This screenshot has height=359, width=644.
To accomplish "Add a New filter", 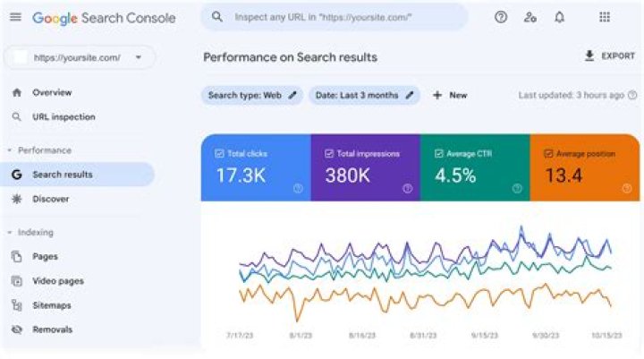I will [449, 95].
